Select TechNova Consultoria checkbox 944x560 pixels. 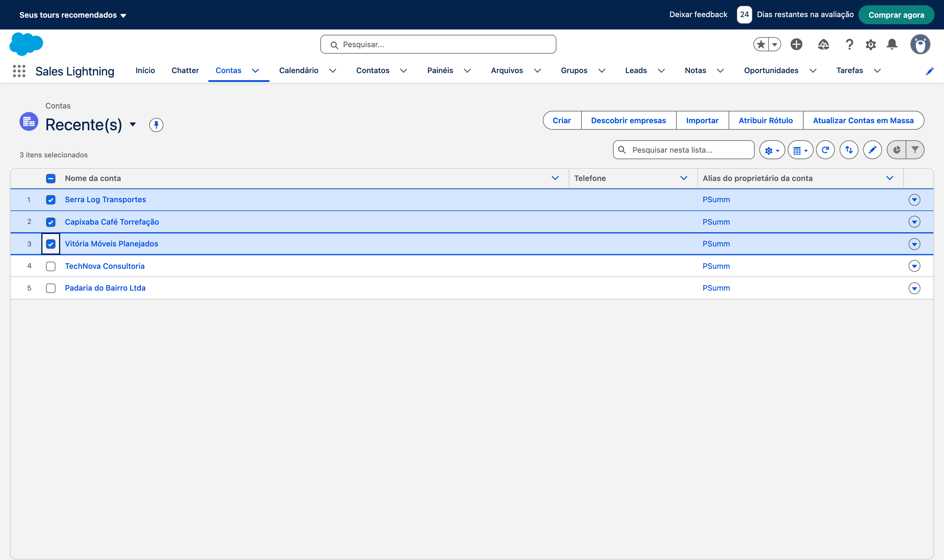[x=51, y=266]
